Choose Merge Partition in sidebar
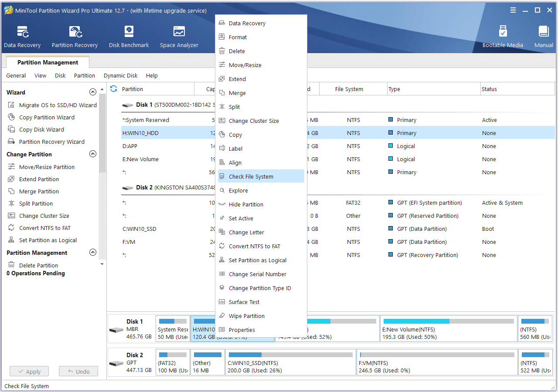Viewport: 558px width, 392px height. pyautogui.click(x=33, y=191)
